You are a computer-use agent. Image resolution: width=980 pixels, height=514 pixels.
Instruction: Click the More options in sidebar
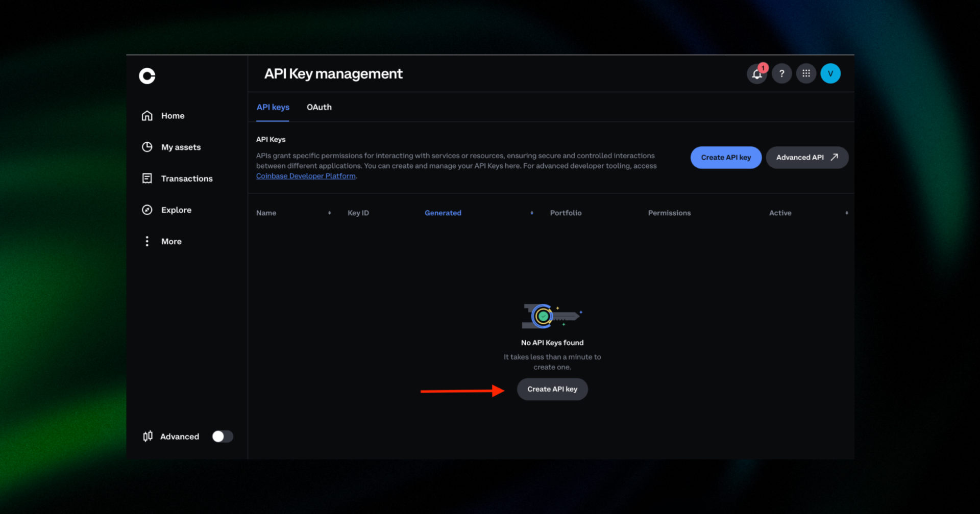[171, 241]
